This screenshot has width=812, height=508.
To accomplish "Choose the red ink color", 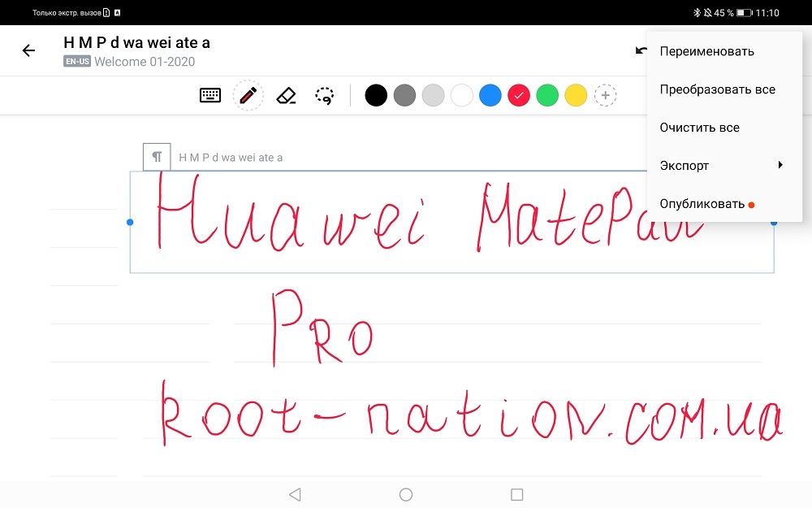I will pos(518,95).
